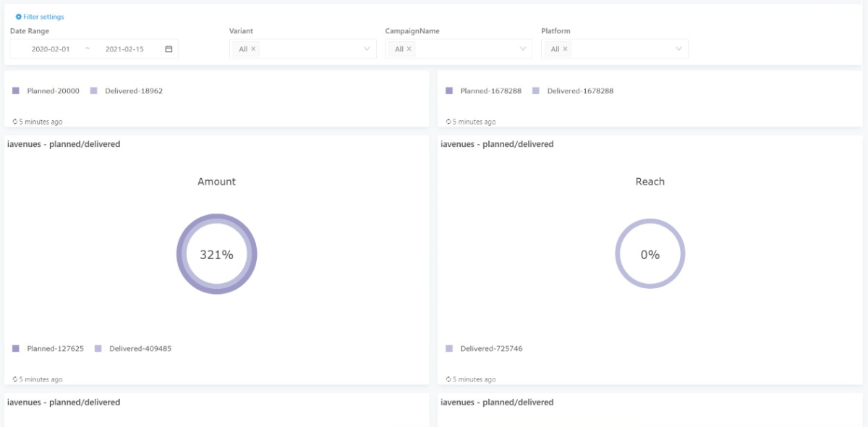The height and width of the screenshot is (430, 868).
Task: Click refresh icon under the Reach chart
Action: 449,379
